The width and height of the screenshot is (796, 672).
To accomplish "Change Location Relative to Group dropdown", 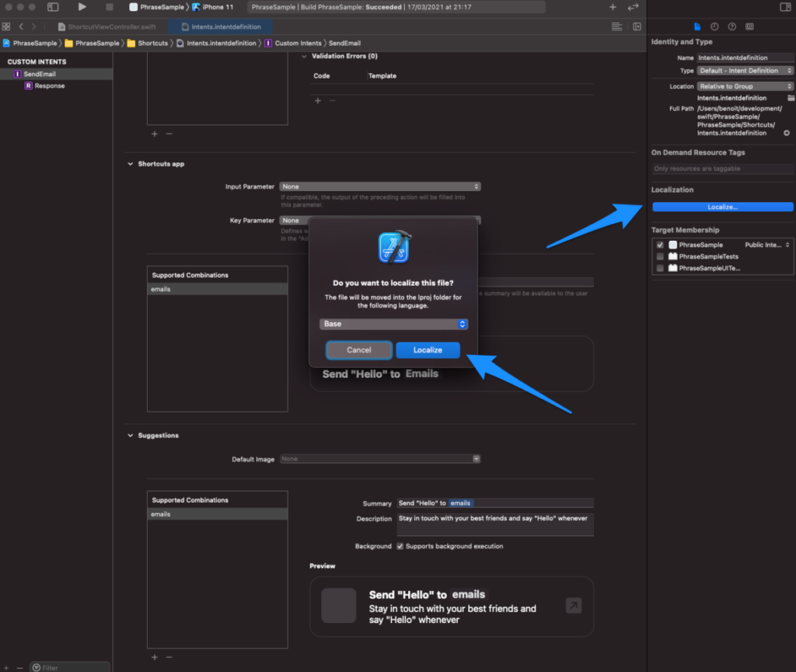I will click(x=745, y=86).
